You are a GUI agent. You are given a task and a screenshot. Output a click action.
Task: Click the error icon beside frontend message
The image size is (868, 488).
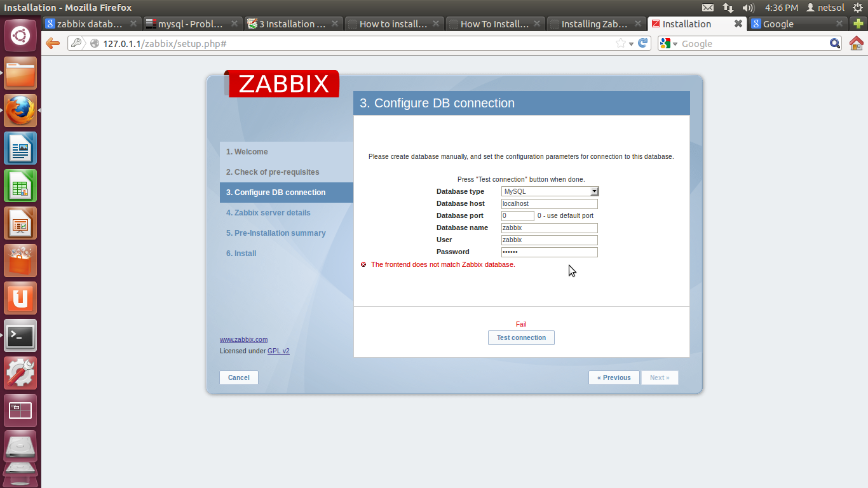pos(363,264)
